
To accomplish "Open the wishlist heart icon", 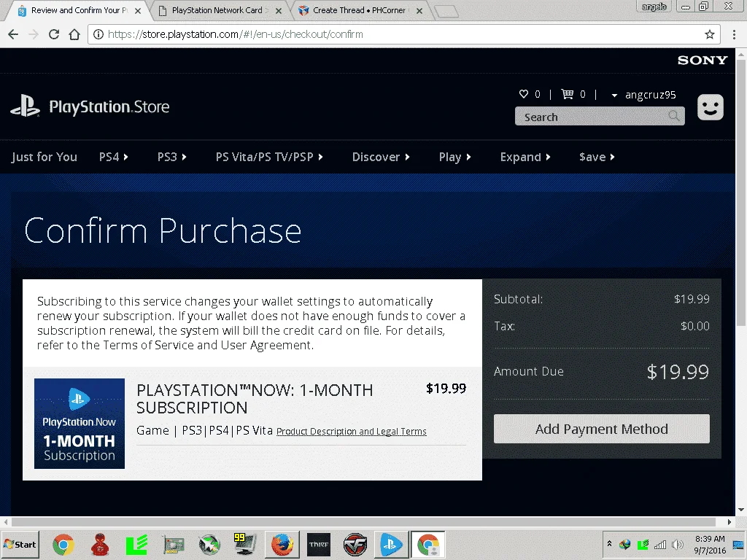I will (x=524, y=94).
